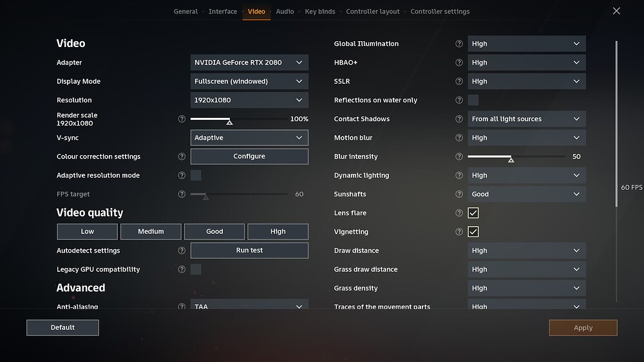Switch to the Interface tab
This screenshot has height=362, width=644.
[x=223, y=12]
